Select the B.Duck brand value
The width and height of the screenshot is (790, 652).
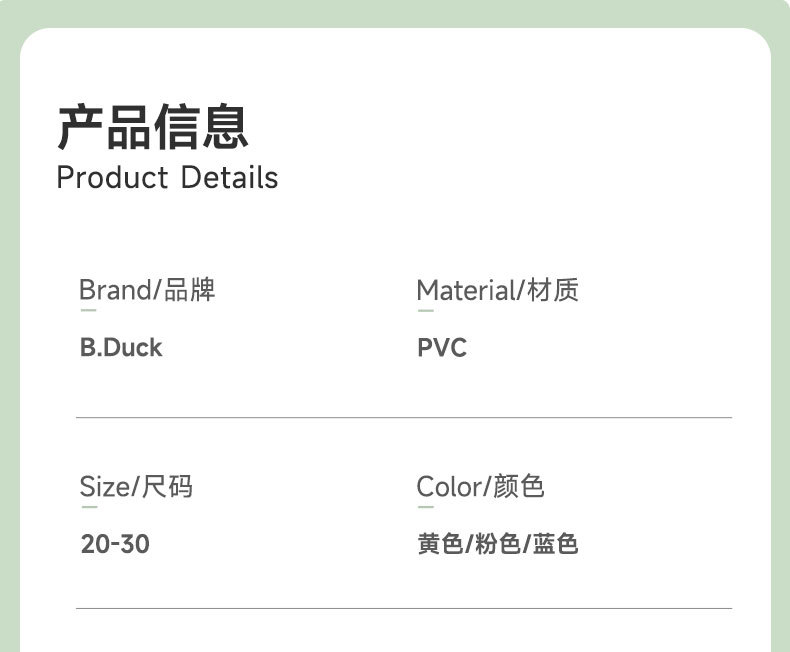tap(120, 348)
